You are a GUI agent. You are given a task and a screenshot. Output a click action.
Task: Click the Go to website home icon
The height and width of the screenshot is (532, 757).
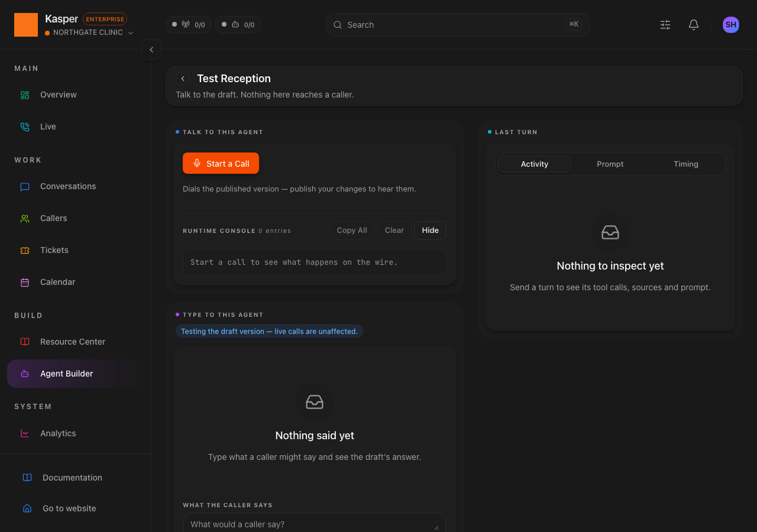[x=27, y=508]
